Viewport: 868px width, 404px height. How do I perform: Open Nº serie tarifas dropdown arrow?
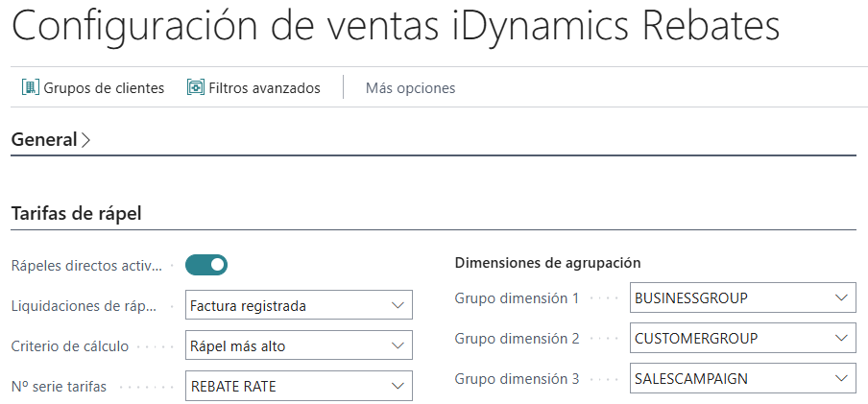point(398,387)
